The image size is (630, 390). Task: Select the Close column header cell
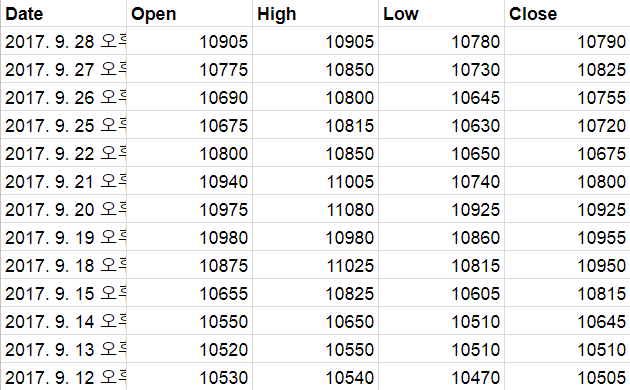pyautogui.click(x=567, y=14)
